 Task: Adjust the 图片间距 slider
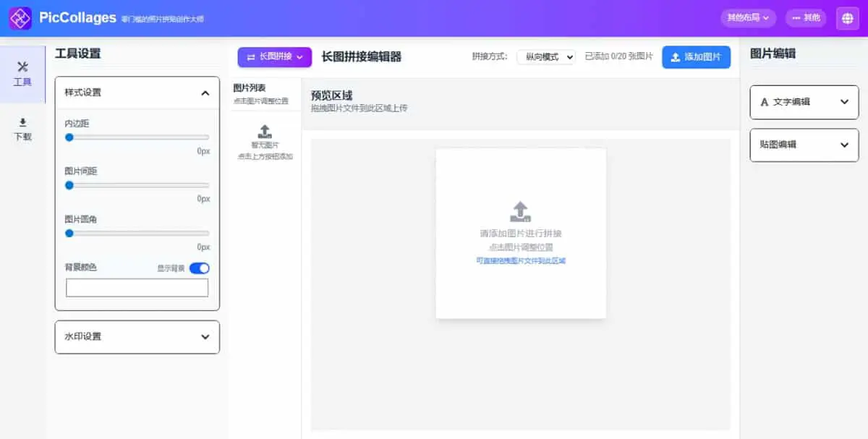point(137,185)
